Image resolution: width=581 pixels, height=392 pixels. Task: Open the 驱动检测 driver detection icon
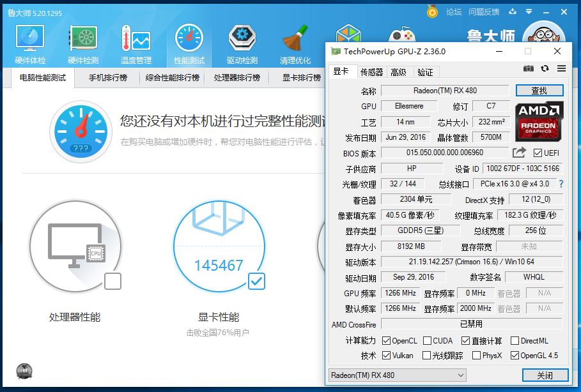(242, 44)
